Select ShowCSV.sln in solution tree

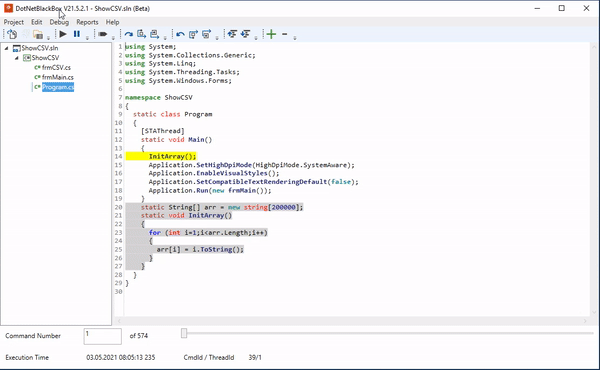click(x=40, y=48)
